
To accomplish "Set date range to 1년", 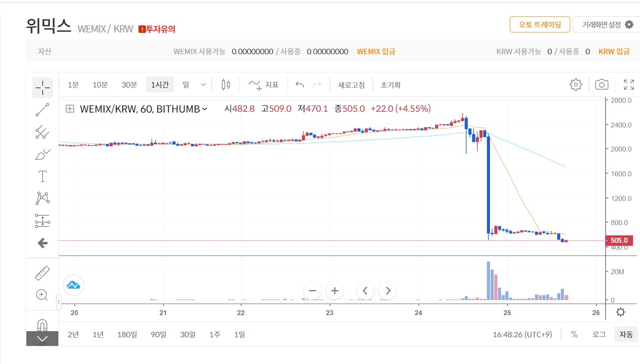I will pyautogui.click(x=98, y=334).
